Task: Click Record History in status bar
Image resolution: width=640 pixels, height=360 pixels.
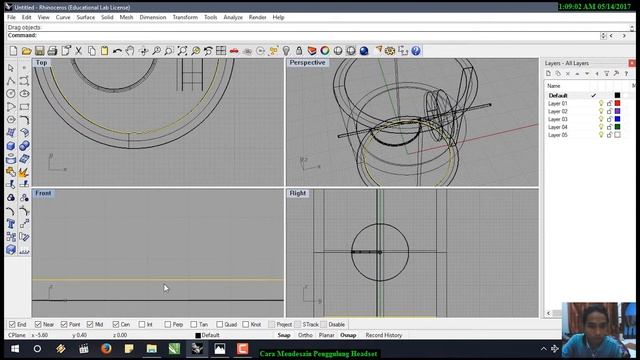Action: [384, 335]
